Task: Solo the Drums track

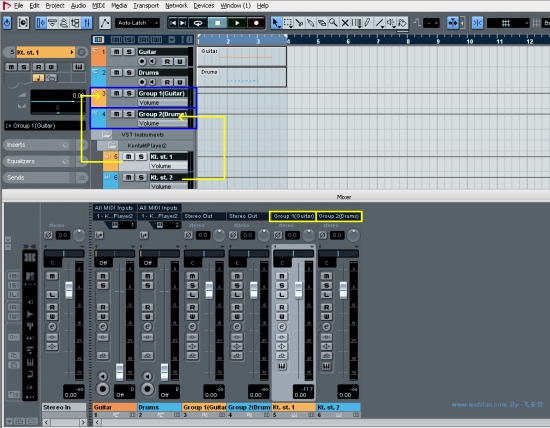Action: [x=129, y=73]
